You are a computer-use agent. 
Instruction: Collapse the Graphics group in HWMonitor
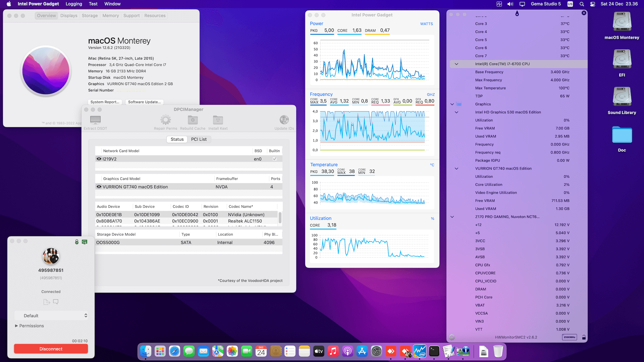(x=452, y=104)
